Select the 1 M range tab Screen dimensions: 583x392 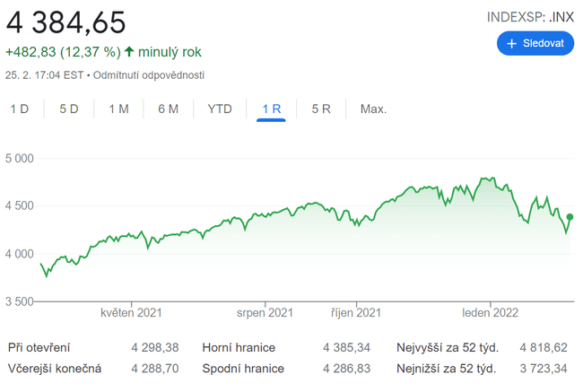(118, 109)
